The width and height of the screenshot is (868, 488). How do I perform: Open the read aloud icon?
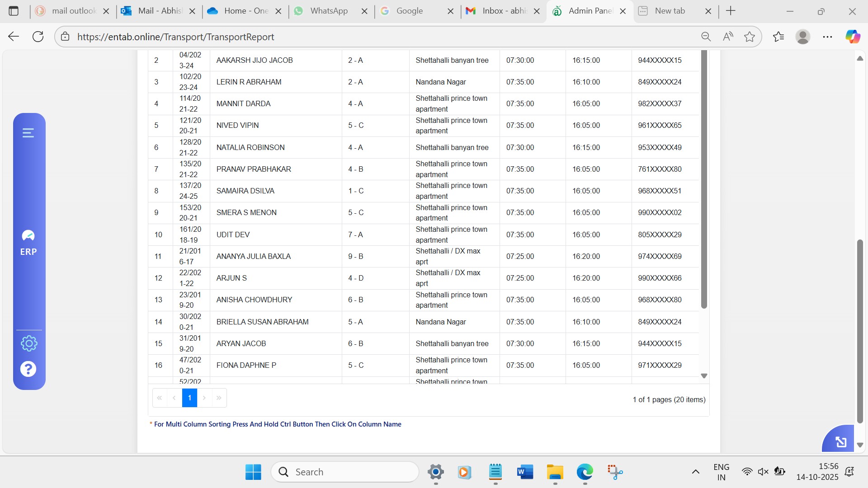[x=727, y=37]
